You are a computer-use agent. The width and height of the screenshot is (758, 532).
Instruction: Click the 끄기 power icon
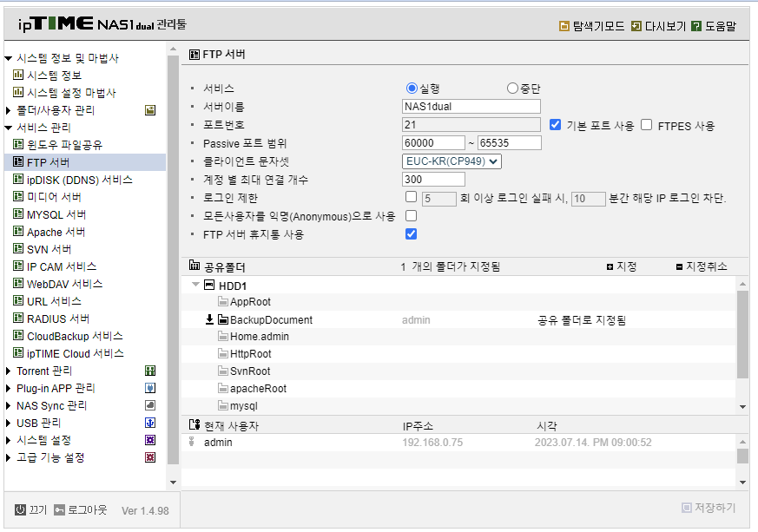point(20,509)
